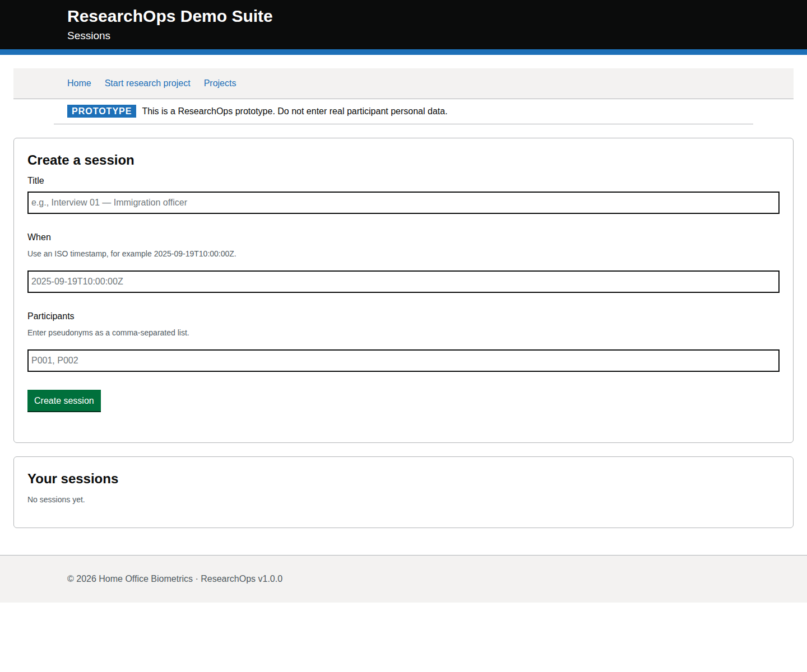This screenshot has height=672, width=807.
Task: Open the Projects navigation link
Action: click(x=220, y=83)
